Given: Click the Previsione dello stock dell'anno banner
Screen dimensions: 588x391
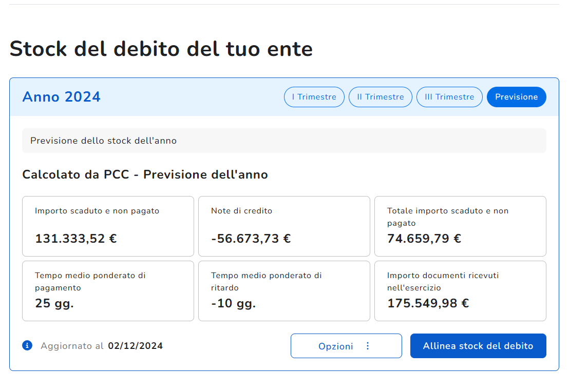Looking at the screenshot, I should (284, 141).
